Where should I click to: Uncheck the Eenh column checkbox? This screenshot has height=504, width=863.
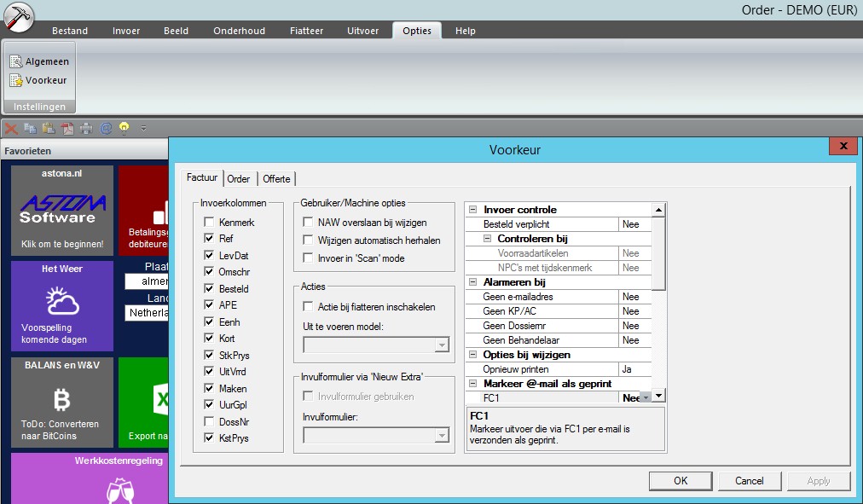point(209,322)
